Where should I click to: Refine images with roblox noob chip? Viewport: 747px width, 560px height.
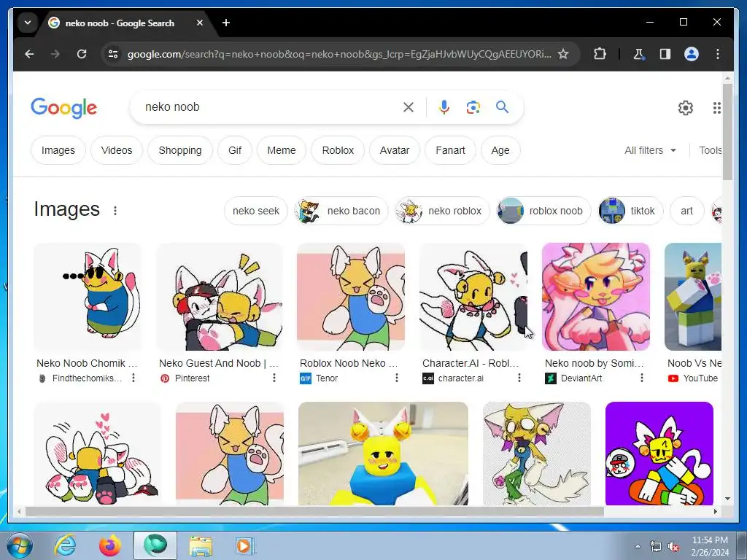point(543,211)
